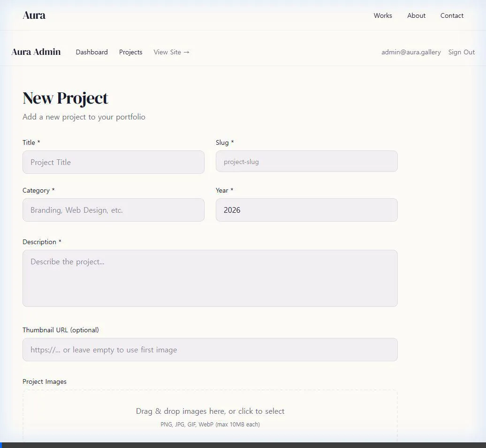
Task: Click the Aura Admin brand title
Action: pos(36,52)
